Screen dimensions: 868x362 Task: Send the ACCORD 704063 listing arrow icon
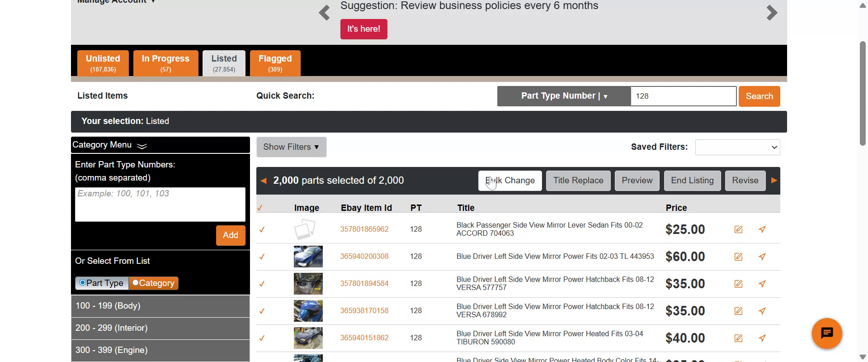click(762, 229)
